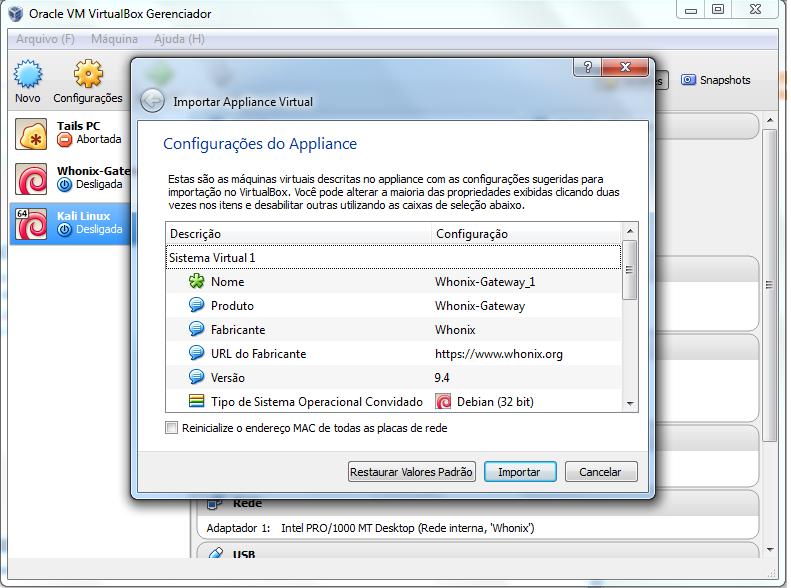The height and width of the screenshot is (588, 791).
Task: Click the scroll down arrow in appliance list
Action: coord(629,403)
